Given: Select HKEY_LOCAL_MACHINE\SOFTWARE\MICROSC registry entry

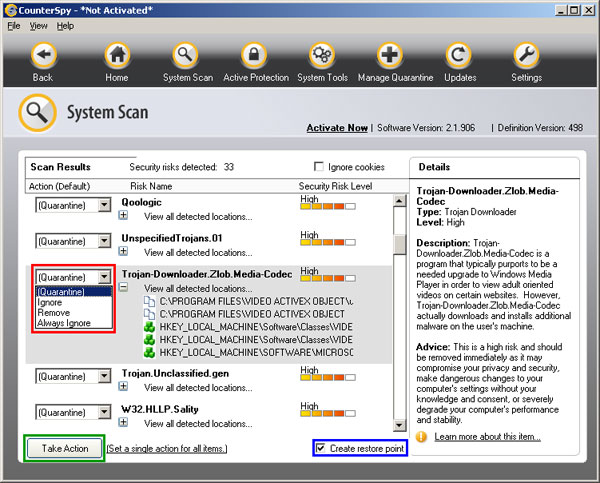Looking at the screenshot, I should coord(256,352).
